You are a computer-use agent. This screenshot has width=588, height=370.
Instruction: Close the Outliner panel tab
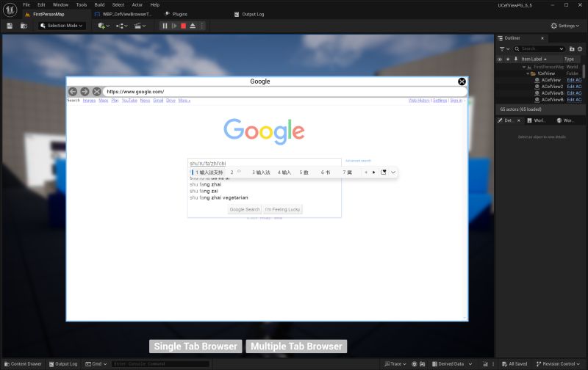(542, 38)
